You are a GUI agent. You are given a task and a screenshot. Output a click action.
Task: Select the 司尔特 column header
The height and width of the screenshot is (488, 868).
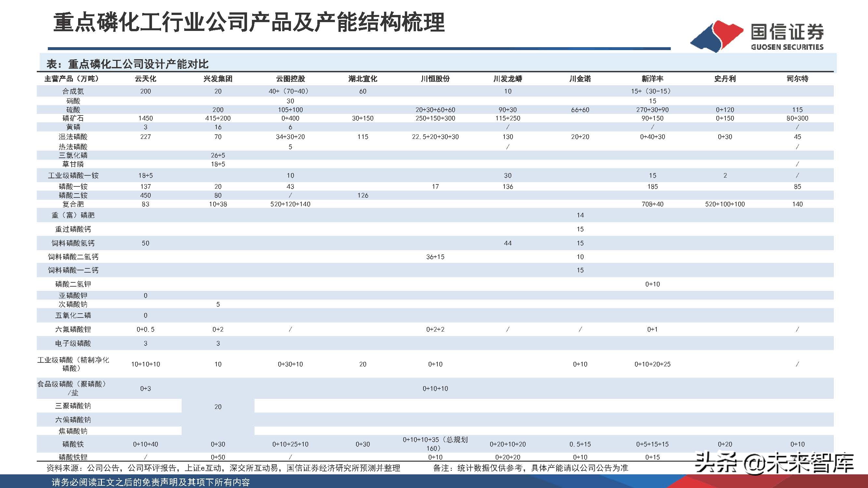click(797, 79)
